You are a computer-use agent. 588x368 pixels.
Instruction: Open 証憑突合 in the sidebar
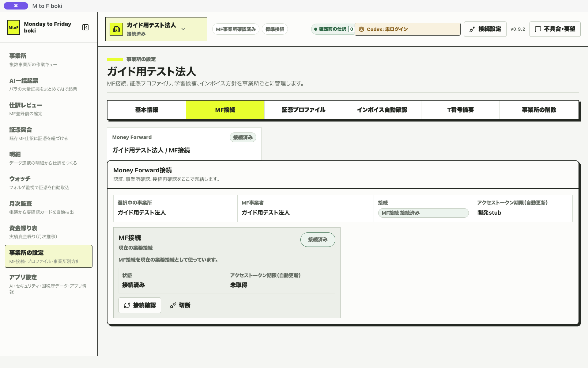[x=49, y=134]
